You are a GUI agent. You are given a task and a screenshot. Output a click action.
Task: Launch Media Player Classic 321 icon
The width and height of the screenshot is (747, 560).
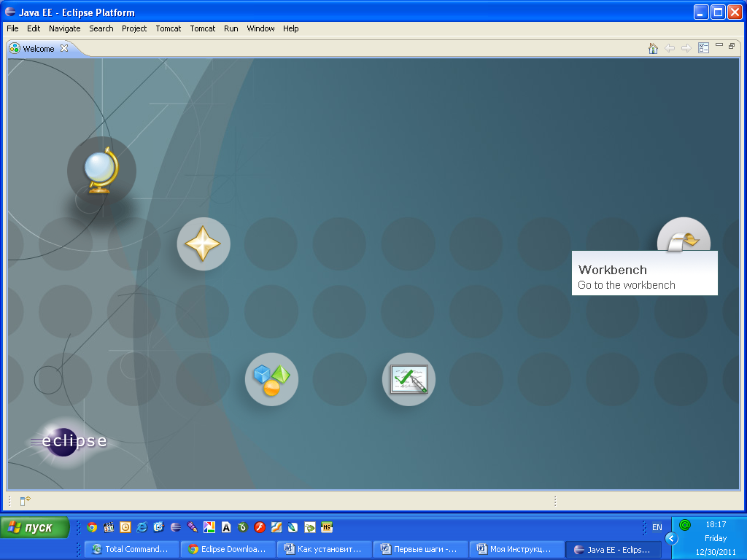tap(109, 527)
